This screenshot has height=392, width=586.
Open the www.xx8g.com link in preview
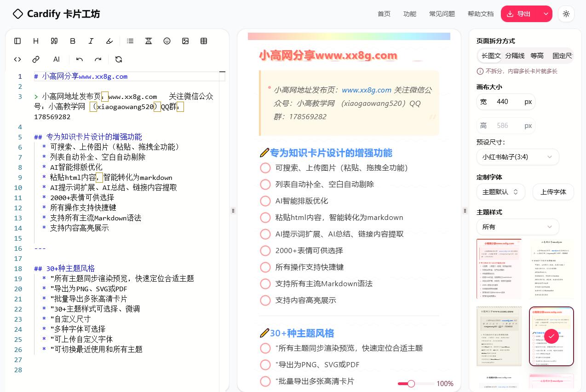click(367, 90)
